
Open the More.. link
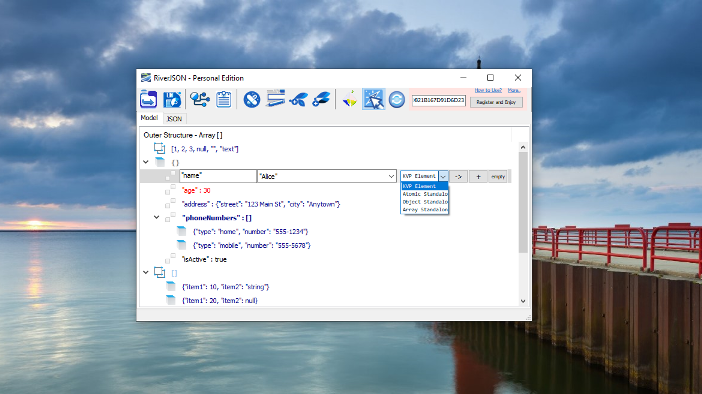coord(514,90)
